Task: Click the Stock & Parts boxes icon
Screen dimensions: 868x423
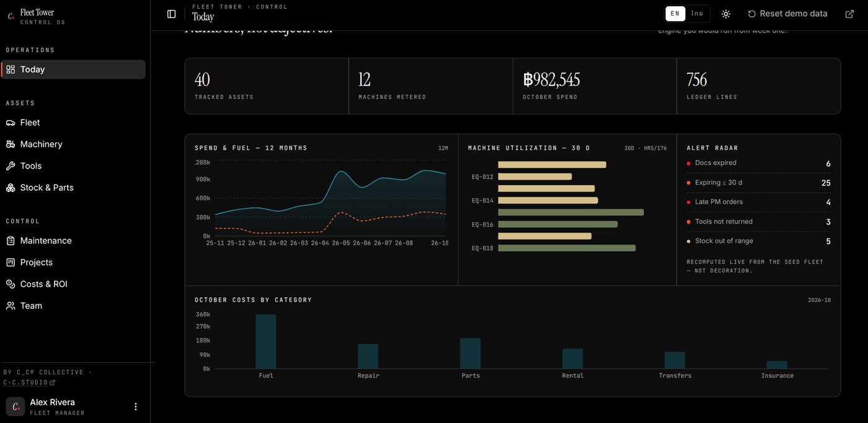Action: pos(11,188)
